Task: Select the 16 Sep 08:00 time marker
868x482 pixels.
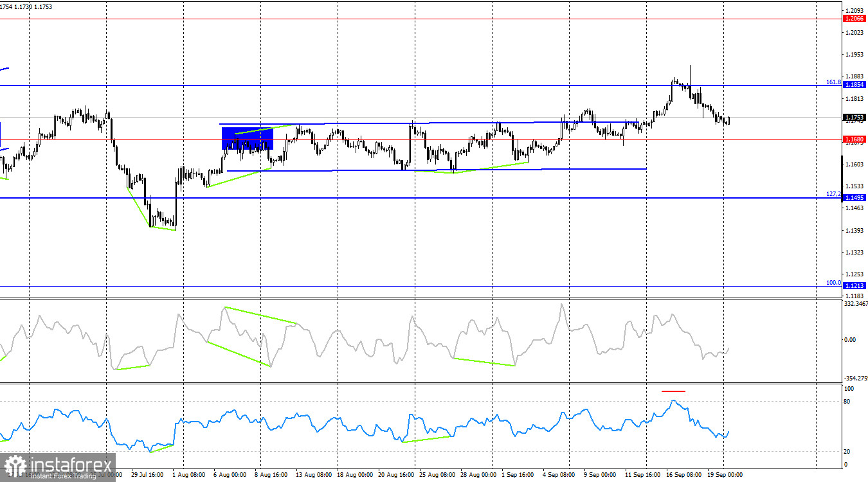Action: [683, 475]
